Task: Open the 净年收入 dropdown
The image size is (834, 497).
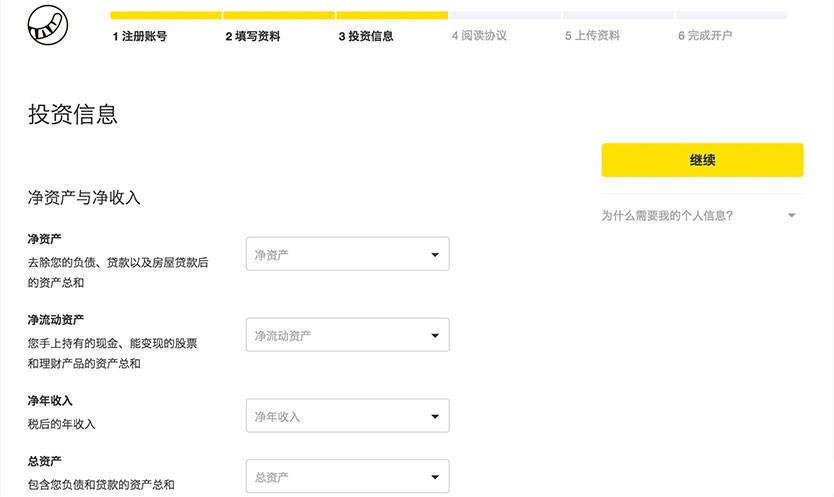Action: pyautogui.click(x=347, y=416)
